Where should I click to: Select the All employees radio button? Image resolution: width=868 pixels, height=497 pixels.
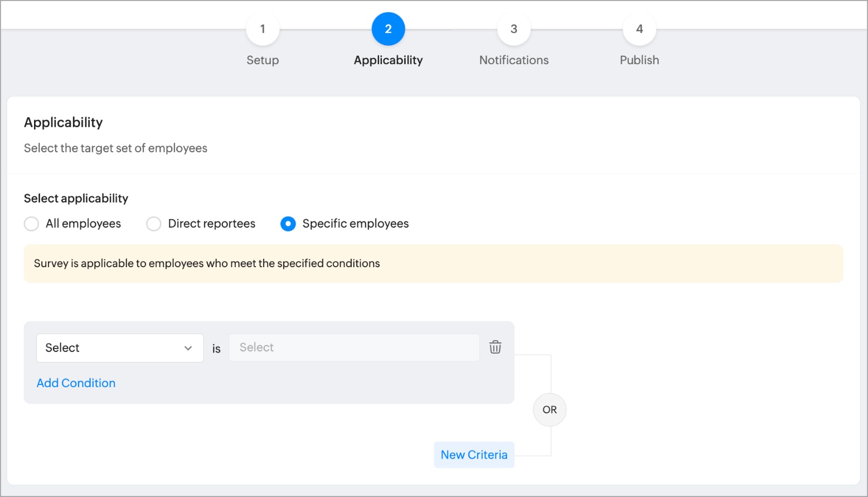[x=32, y=224]
